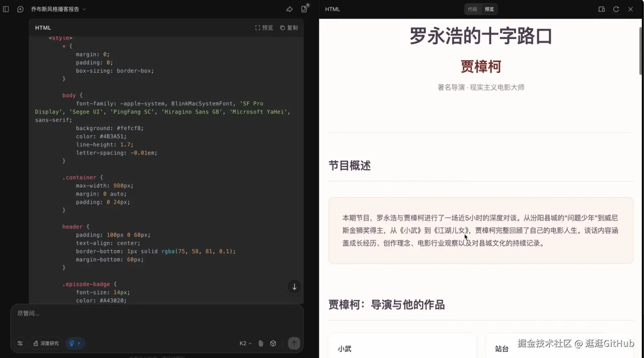
Task: Click the .episode-badge selector line
Action: pyautogui.click(x=89, y=284)
